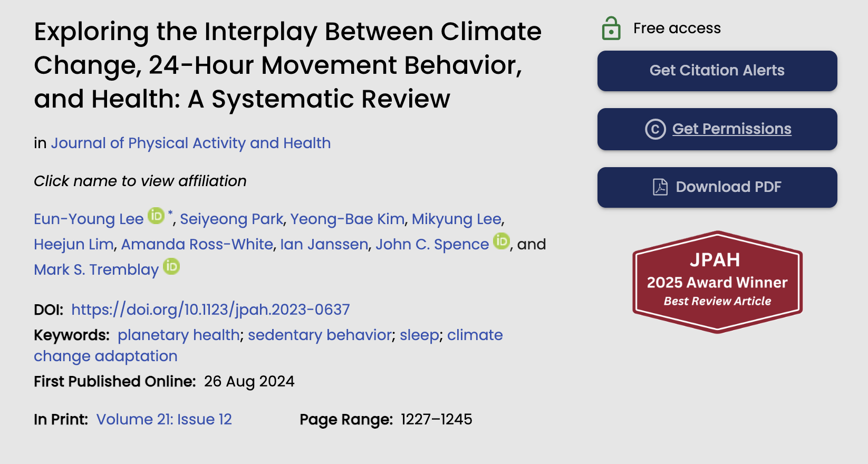View affiliation for Eun-Young Lee

[x=89, y=219]
